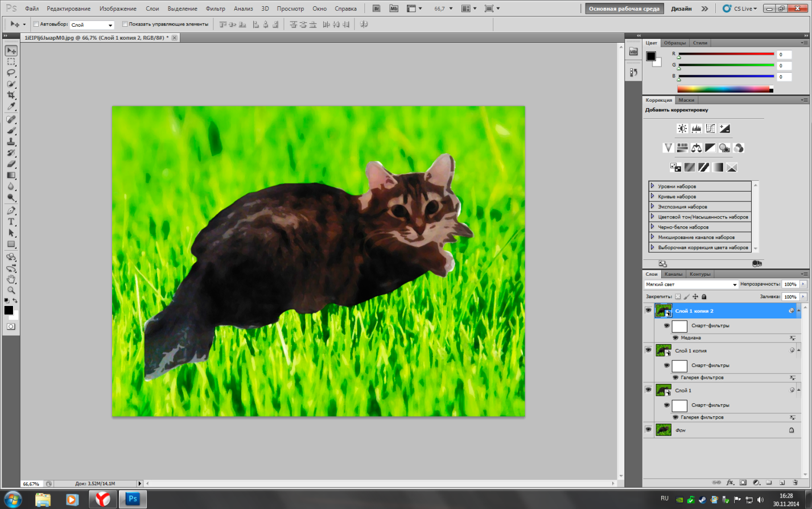812x509 pixels.
Task: Hide the Слой 1 копия 2 layer
Action: point(648,311)
